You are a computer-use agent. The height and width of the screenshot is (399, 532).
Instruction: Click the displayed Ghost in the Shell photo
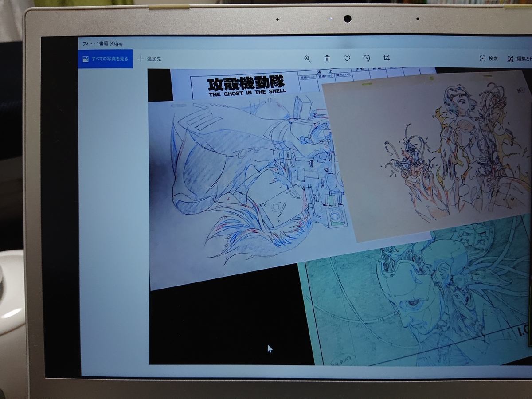coord(340,216)
